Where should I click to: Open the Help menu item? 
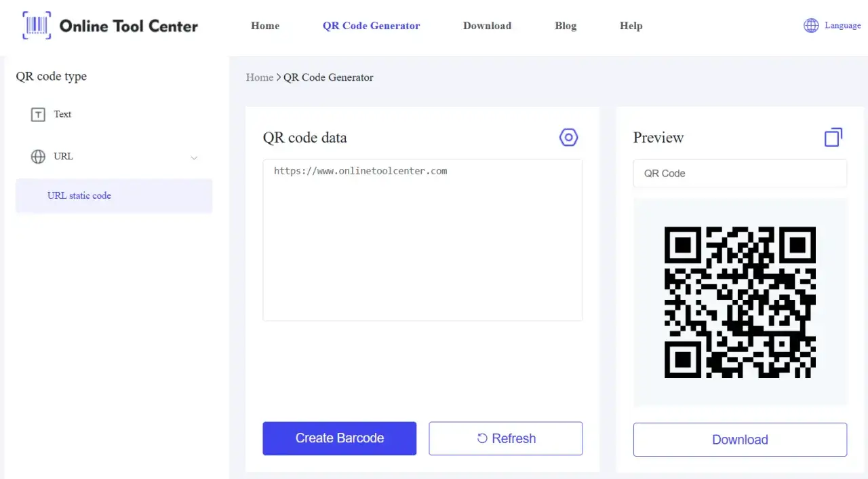pos(631,26)
